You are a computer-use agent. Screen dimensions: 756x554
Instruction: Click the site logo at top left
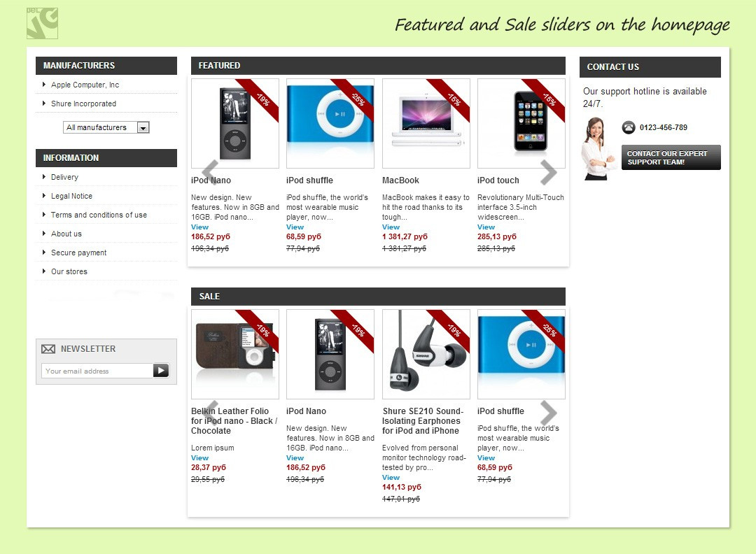pos(42,24)
